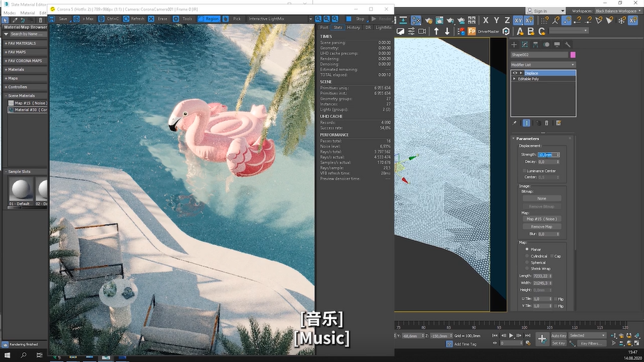This screenshot has height=362, width=644.
Task: Open the Interactive LightMix channel dropdown
Action: coord(280,19)
